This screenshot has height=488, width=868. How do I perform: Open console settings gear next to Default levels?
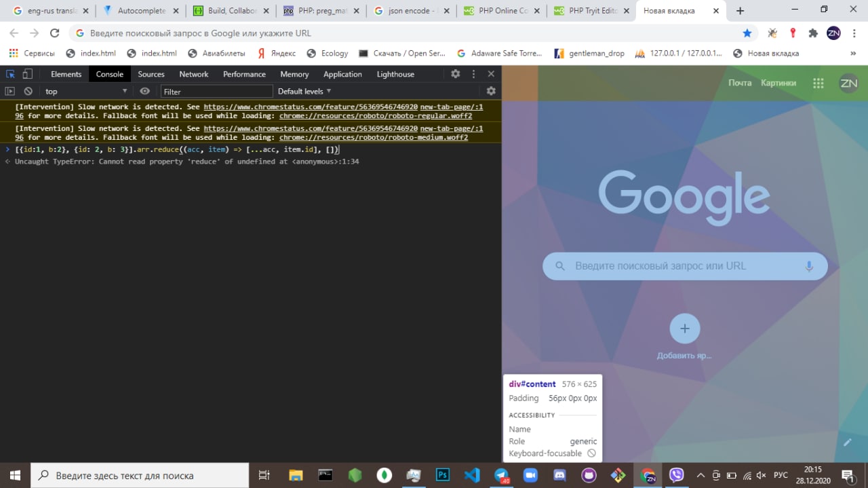(x=491, y=91)
